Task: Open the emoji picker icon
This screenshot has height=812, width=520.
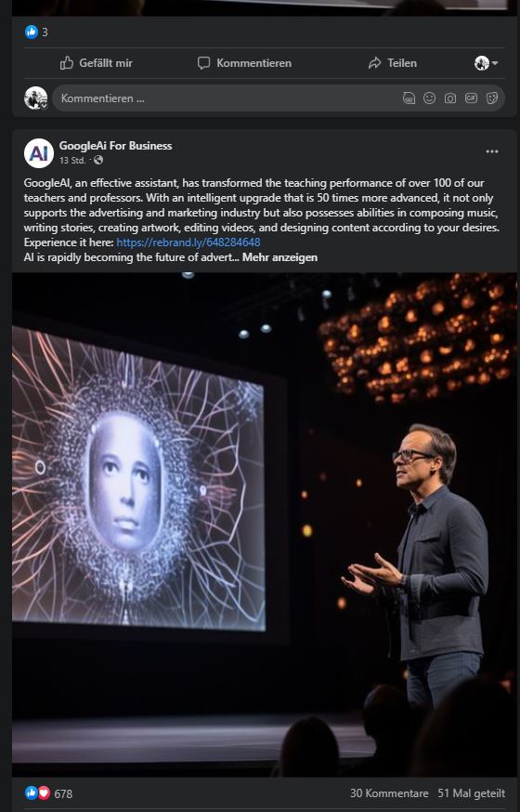Action: pyautogui.click(x=429, y=98)
